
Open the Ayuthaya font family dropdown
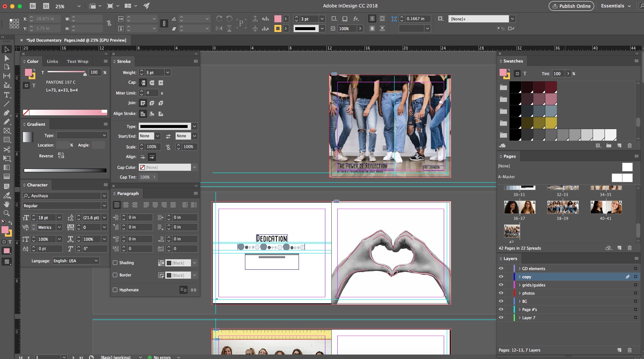click(104, 196)
